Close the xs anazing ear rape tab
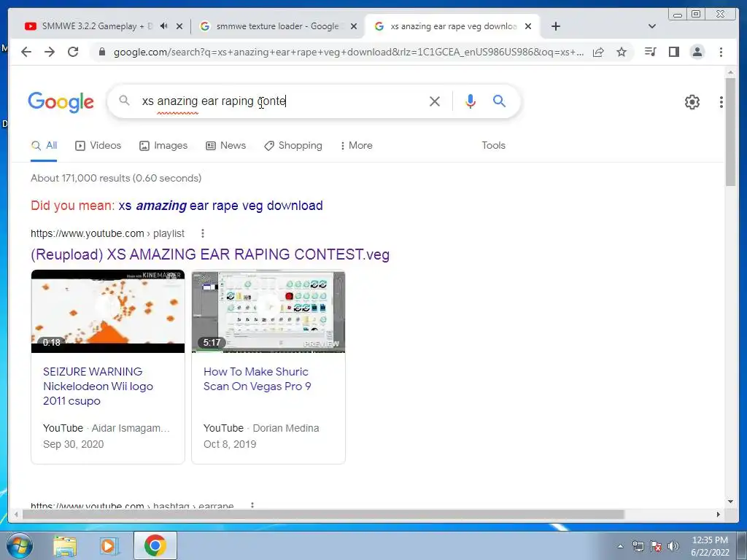 (x=528, y=26)
